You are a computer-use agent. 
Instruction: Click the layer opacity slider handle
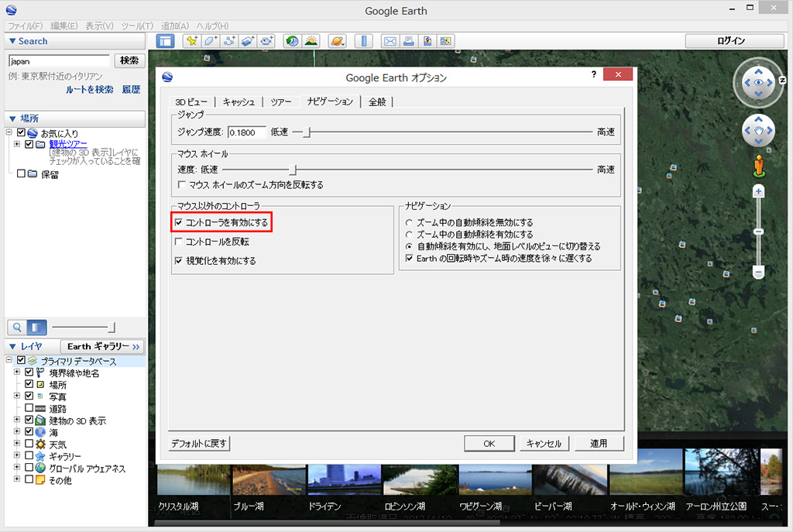point(112,328)
